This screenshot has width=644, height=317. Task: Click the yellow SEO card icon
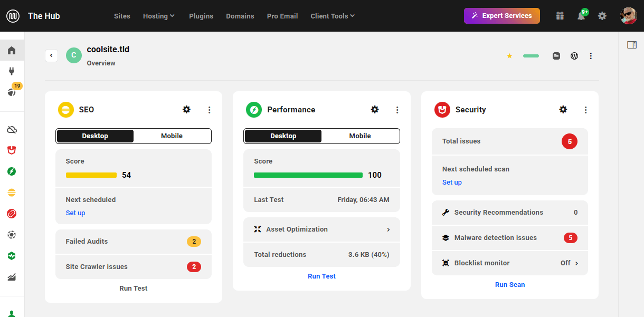[x=66, y=110]
